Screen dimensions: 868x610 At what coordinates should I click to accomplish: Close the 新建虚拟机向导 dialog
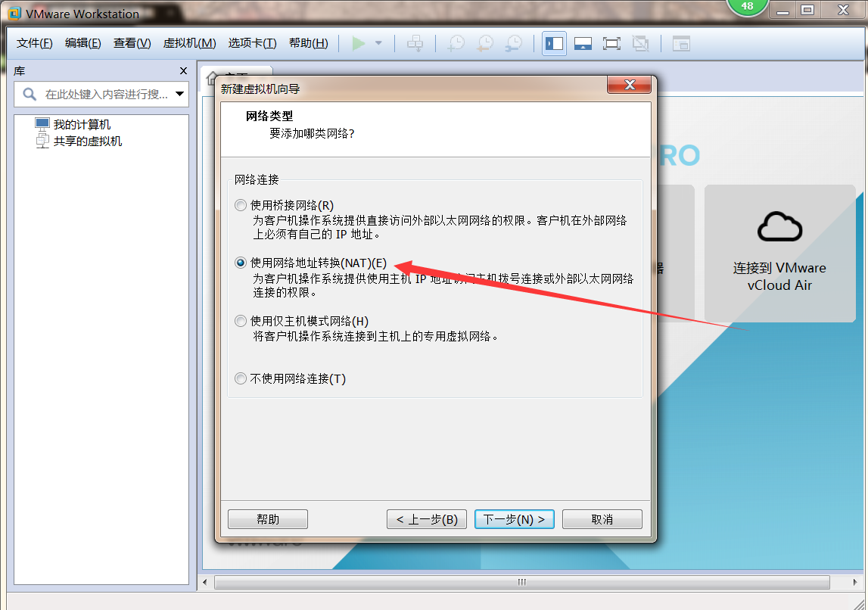(630, 85)
